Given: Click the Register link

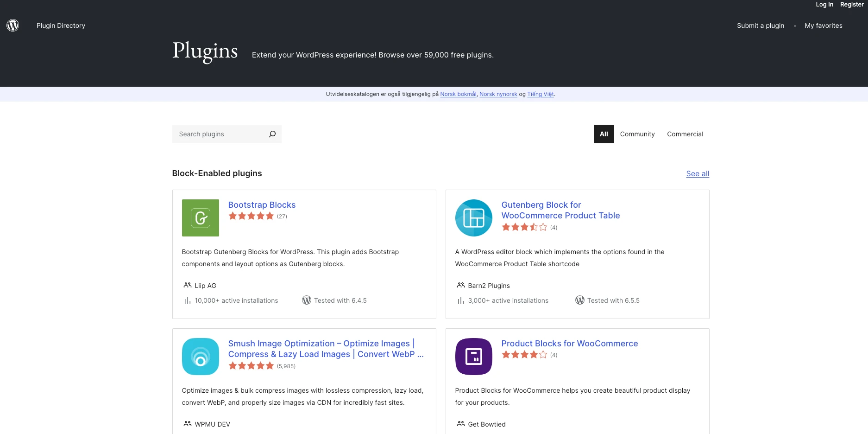Looking at the screenshot, I should click(x=852, y=4).
